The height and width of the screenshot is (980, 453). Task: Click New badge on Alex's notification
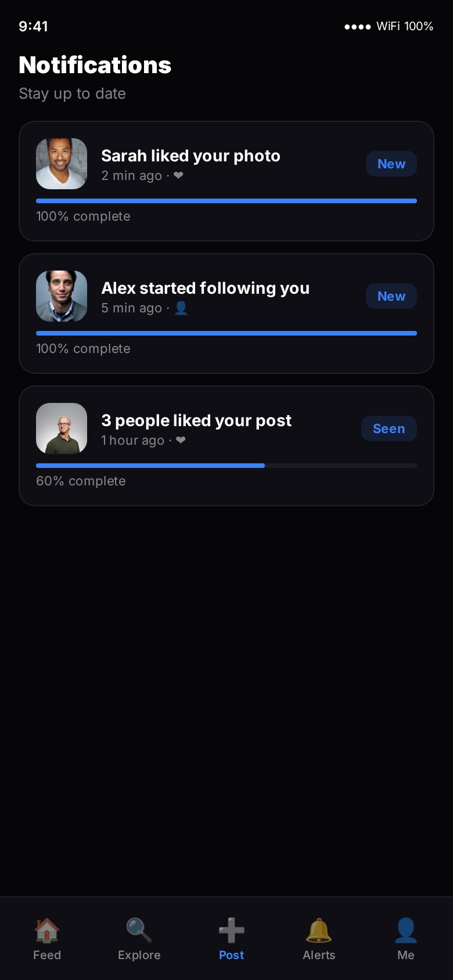[x=391, y=296]
